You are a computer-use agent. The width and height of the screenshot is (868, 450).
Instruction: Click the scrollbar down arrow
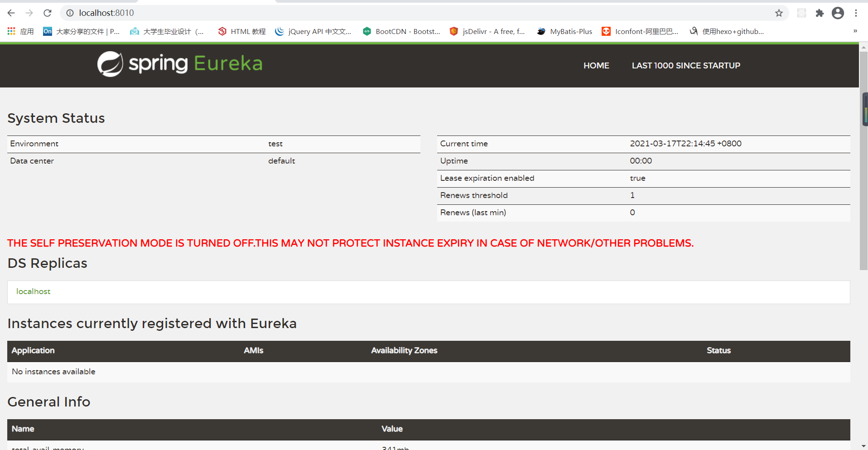pos(863,446)
